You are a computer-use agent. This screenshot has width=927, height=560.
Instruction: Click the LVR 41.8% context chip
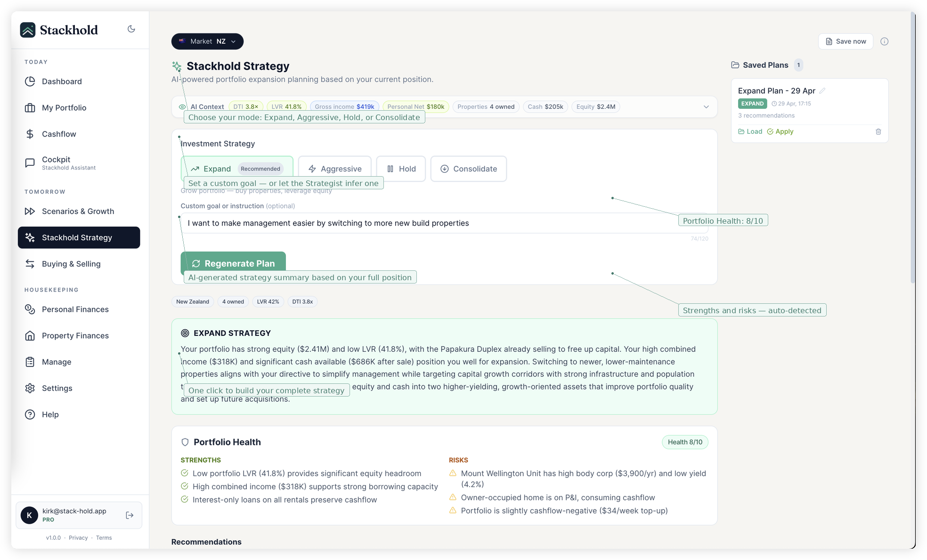point(286,107)
